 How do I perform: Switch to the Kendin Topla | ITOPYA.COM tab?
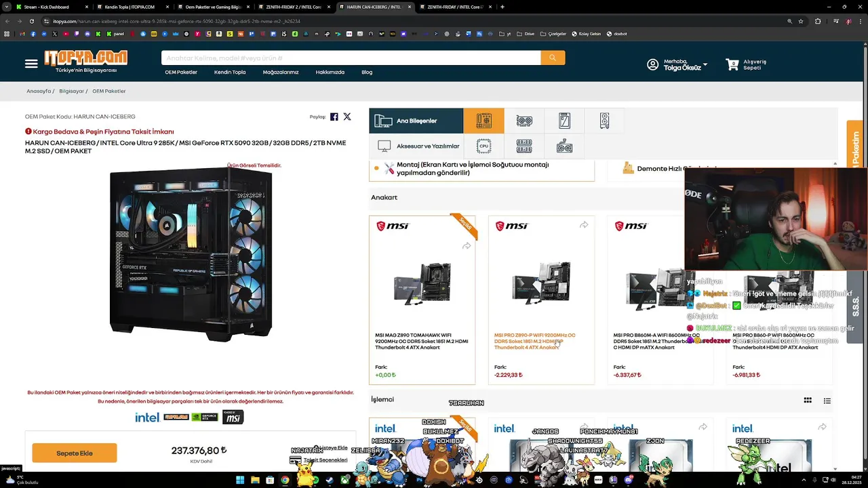[132, 7]
